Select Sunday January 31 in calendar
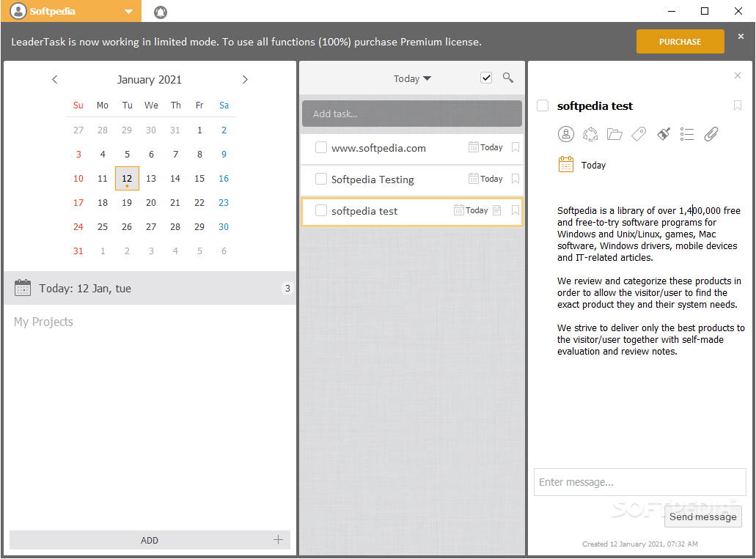 pyautogui.click(x=78, y=251)
